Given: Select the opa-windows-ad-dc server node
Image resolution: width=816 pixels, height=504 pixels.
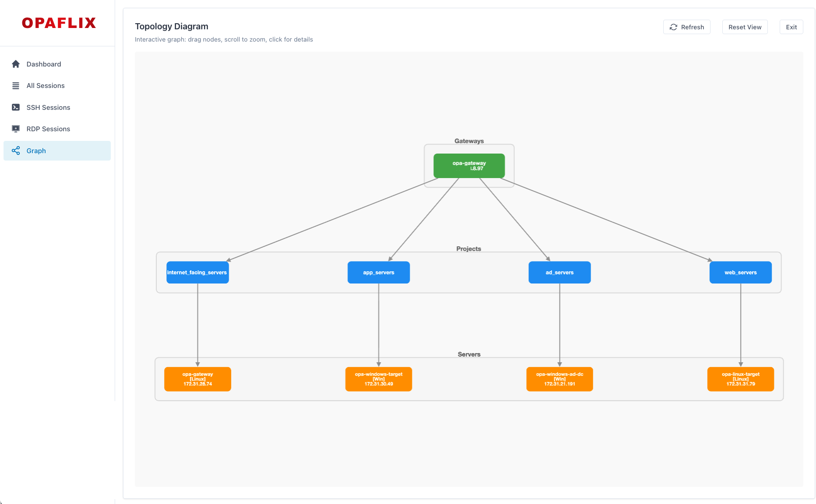Looking at the screenshot, I should click(559, 379).
